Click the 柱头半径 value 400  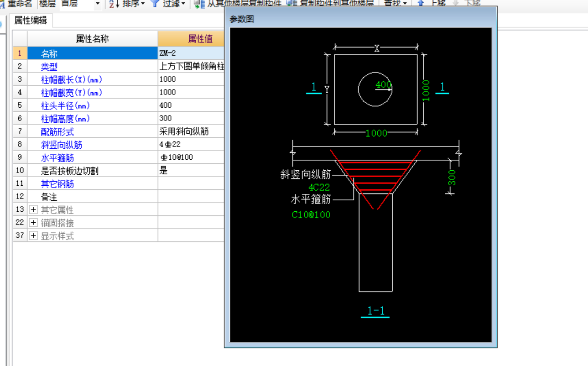192,105
